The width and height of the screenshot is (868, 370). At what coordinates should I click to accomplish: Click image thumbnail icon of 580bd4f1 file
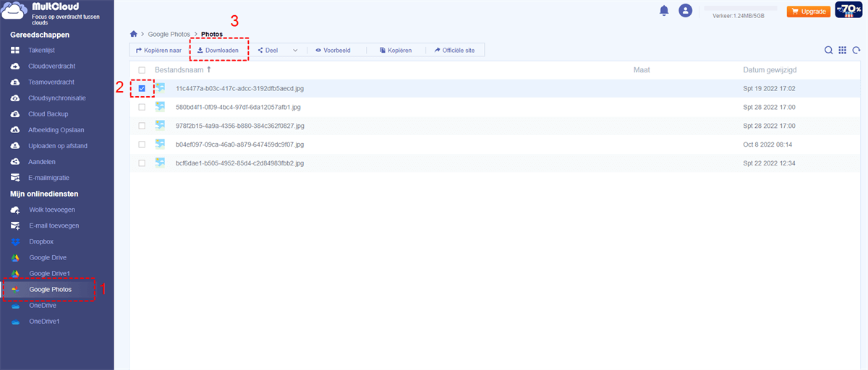point(160,106)
